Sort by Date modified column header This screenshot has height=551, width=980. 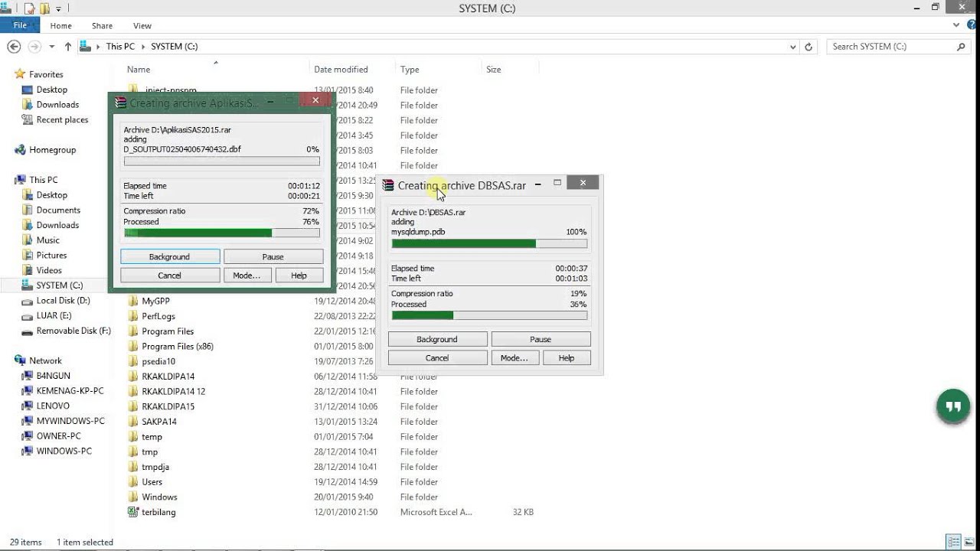pos(341,70)
